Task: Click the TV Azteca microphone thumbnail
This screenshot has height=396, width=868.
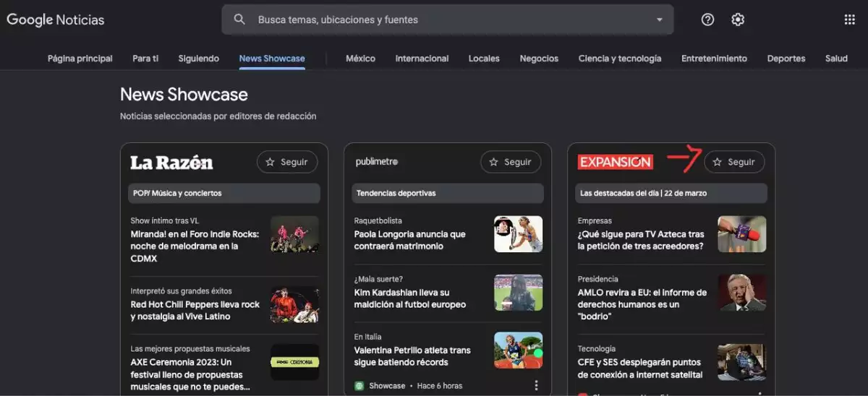Action: [x=741, y=234]
